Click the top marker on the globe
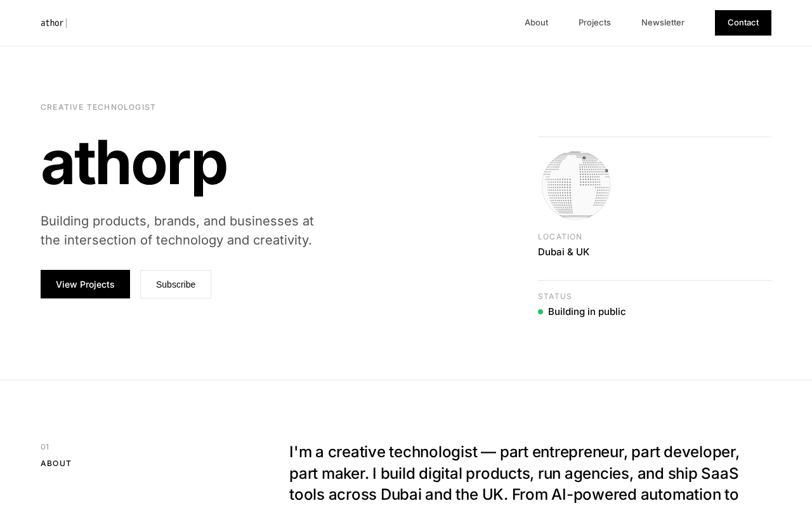This screenshot has height=508, width=812. coord(584,157)
